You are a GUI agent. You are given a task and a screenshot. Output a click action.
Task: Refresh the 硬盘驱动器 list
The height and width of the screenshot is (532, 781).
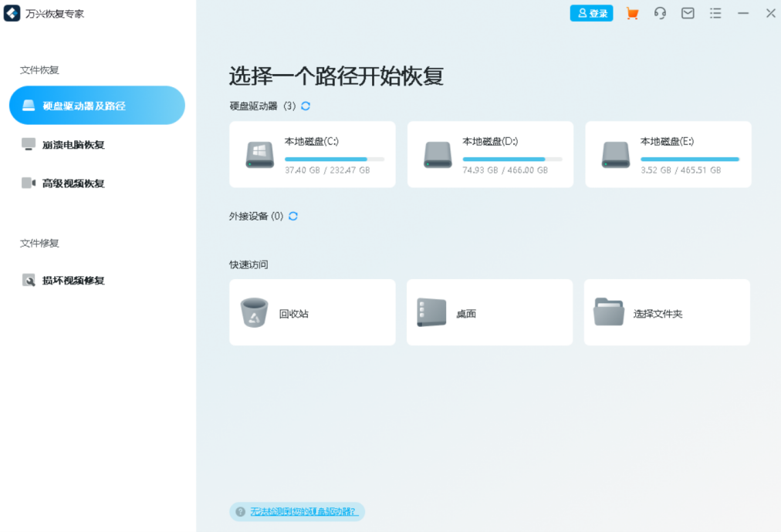pos(304,106)
